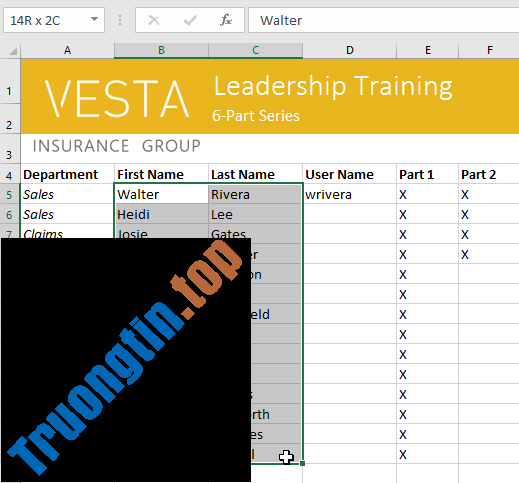Click the Leadership Training title text
The image size is (519, 483).
[333, 86]
